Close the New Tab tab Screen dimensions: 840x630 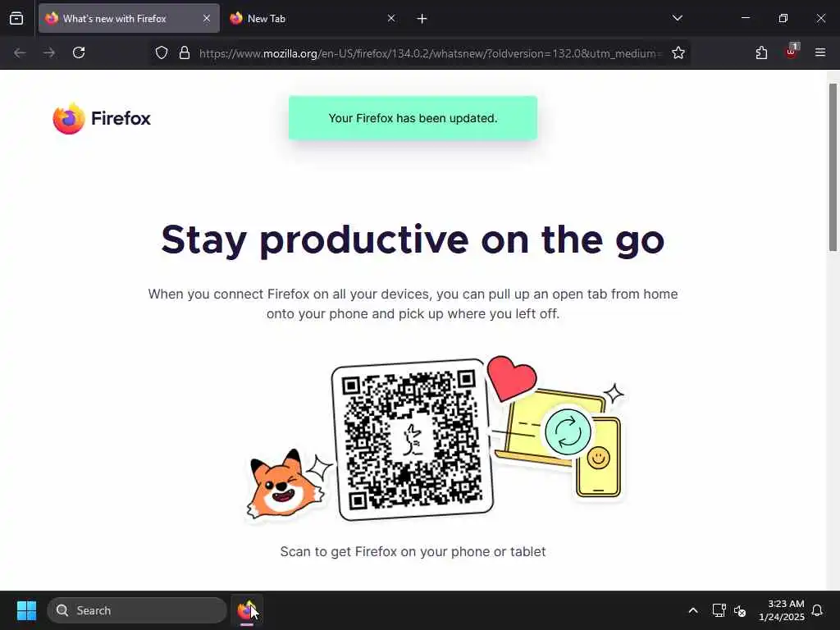(x=391, y=18)
